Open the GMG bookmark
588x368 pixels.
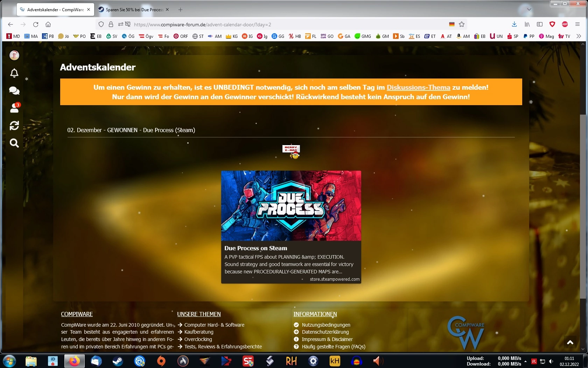pos(363,36)
